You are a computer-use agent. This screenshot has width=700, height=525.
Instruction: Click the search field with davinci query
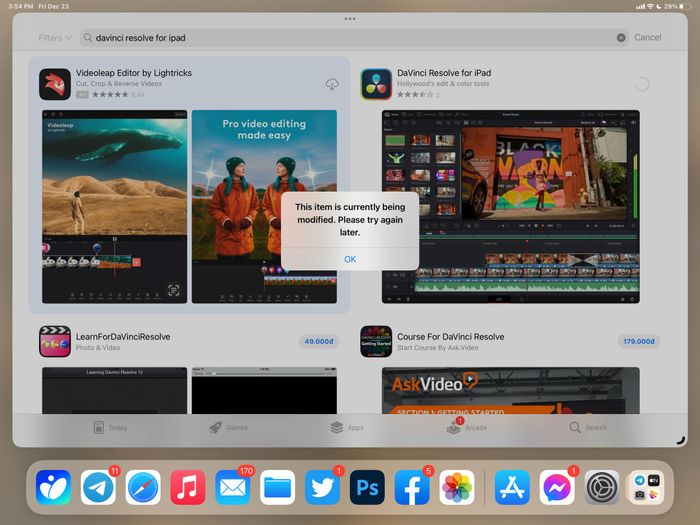pyautogui.click(x=350, y=38)
